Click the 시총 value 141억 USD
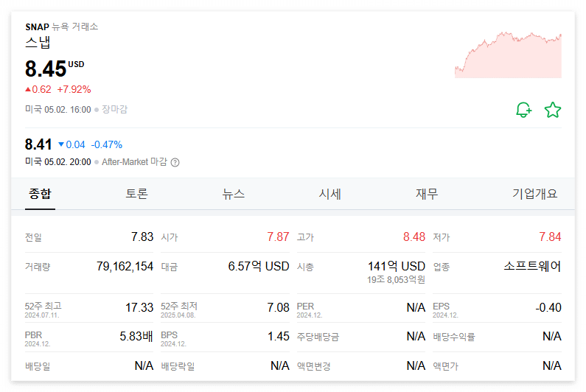 [397, 266]
